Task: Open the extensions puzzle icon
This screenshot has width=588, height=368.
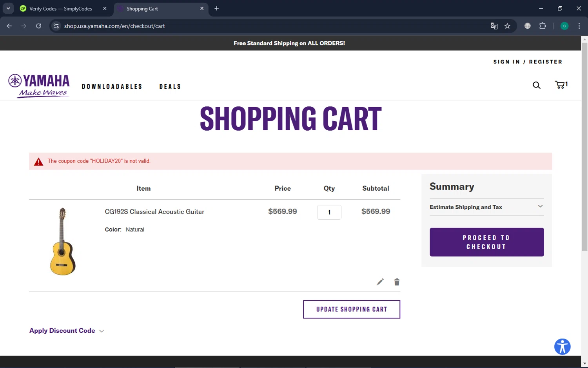Action: coord(543,26)
